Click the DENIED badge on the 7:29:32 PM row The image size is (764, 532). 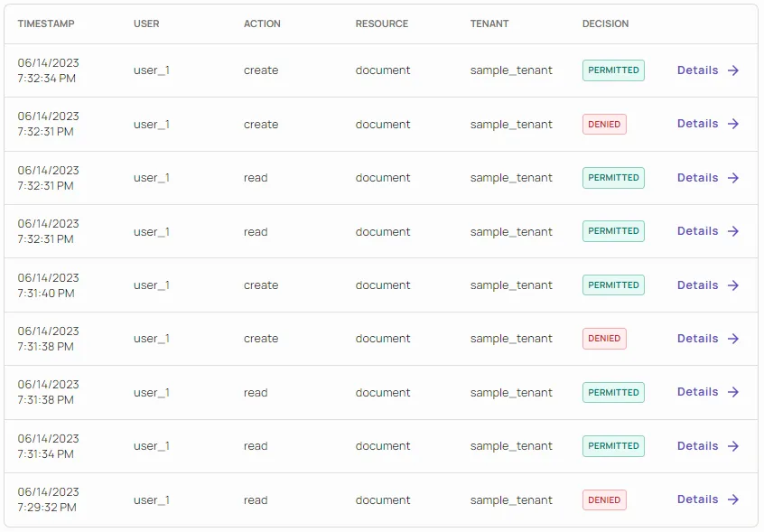pyautogui.click(x=604, y=499)
